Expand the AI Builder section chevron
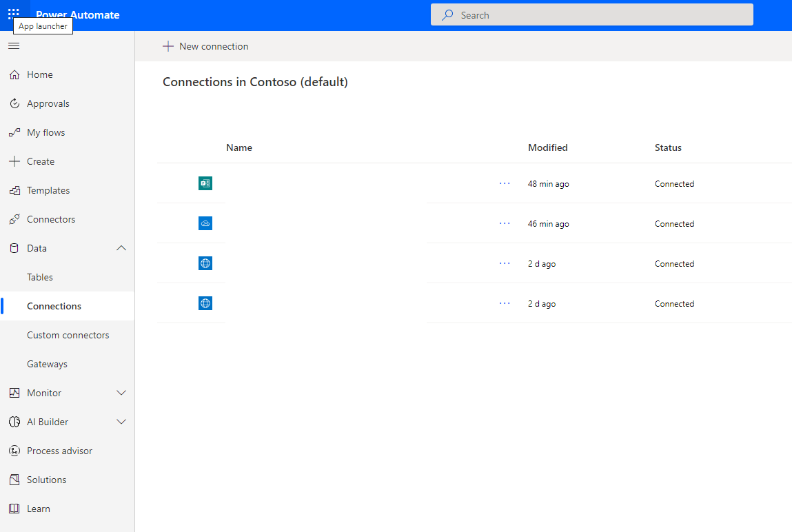The width and height of the screenshot is (792, 532). click(x=121, y=422)
